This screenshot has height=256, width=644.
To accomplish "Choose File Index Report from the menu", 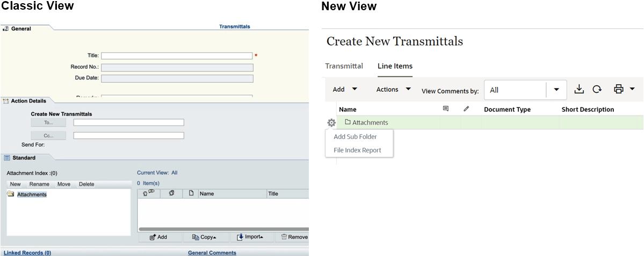I will point(357,150).
